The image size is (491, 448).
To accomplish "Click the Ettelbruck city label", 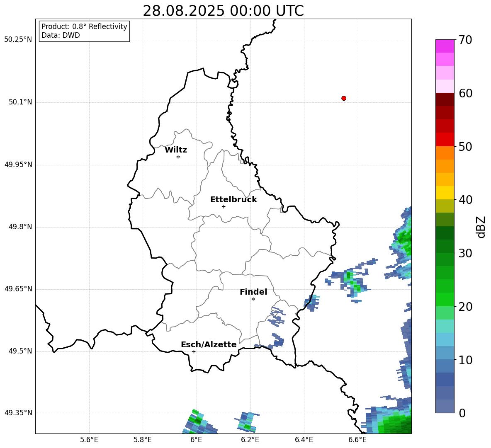I will point(233,200).
